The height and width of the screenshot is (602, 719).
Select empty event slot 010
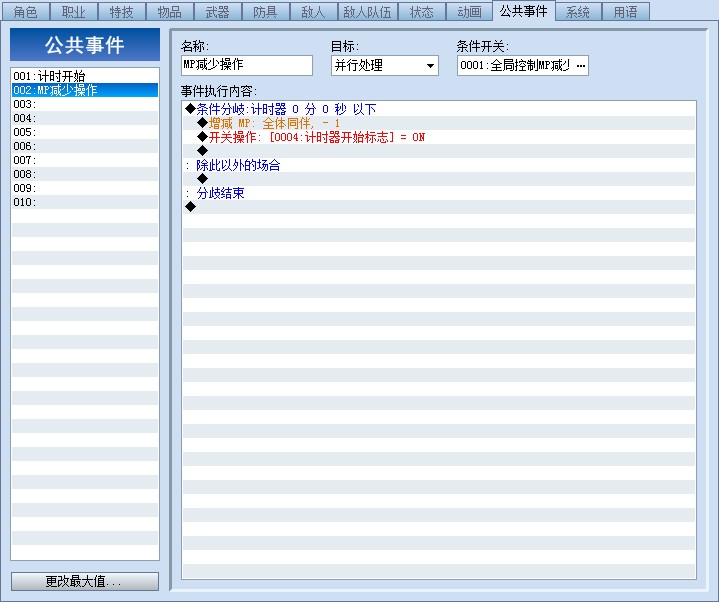pos(85,202)
